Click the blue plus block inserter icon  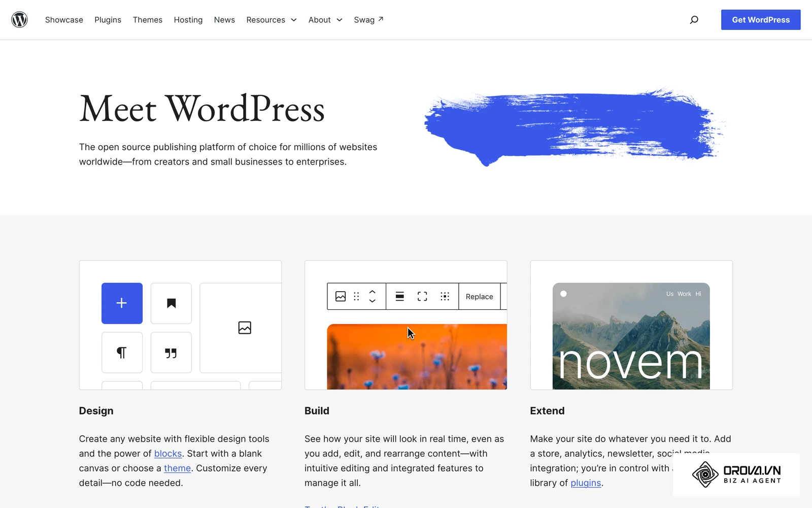[122, 303]
